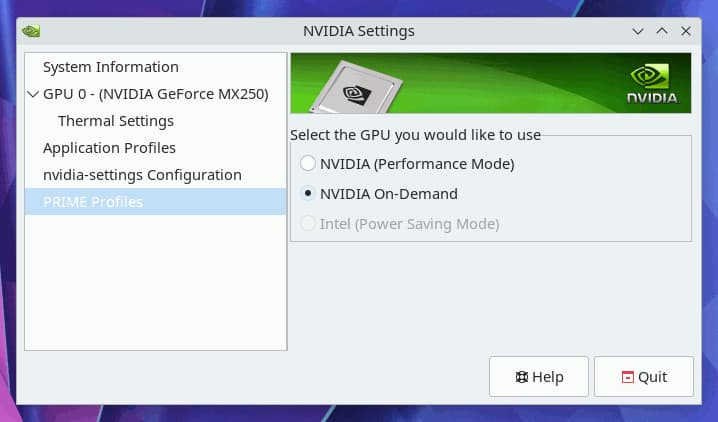Maximize the NVIDIA Settings window
Screen dimensions: 718x422
[x=662, y=31]
